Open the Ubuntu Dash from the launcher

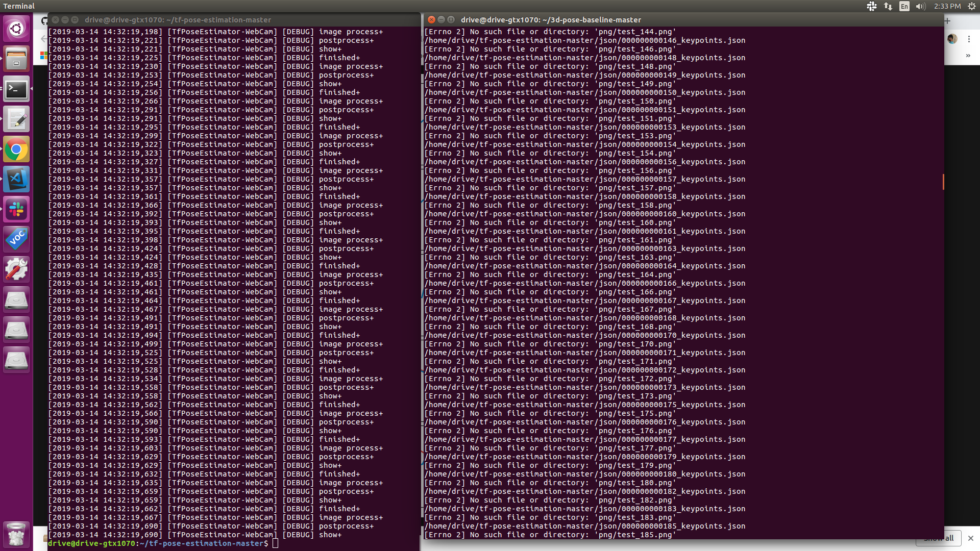[x=16, y=29]
